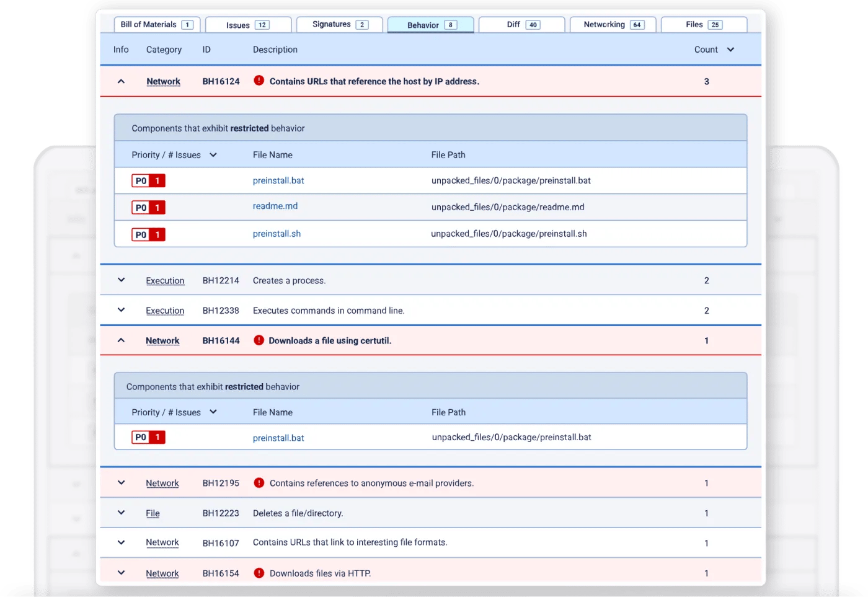Click the Network category link for BH16107
This screenshot has width=868, height=597.
click(162, 542)
